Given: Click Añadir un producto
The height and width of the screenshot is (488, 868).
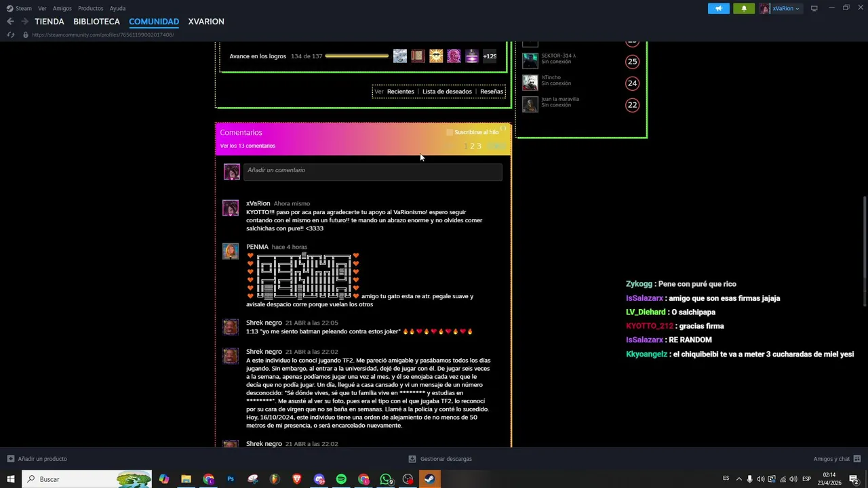Looking at the screenshot, I should 42,459.
